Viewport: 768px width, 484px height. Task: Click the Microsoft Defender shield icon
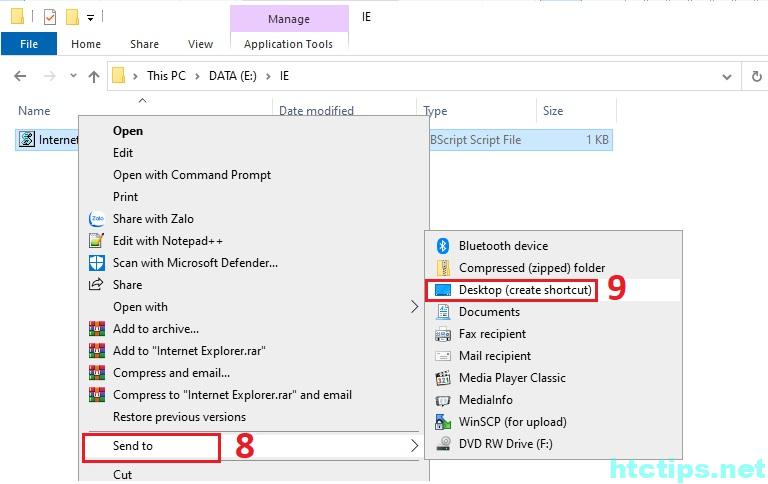click(97, 263)
